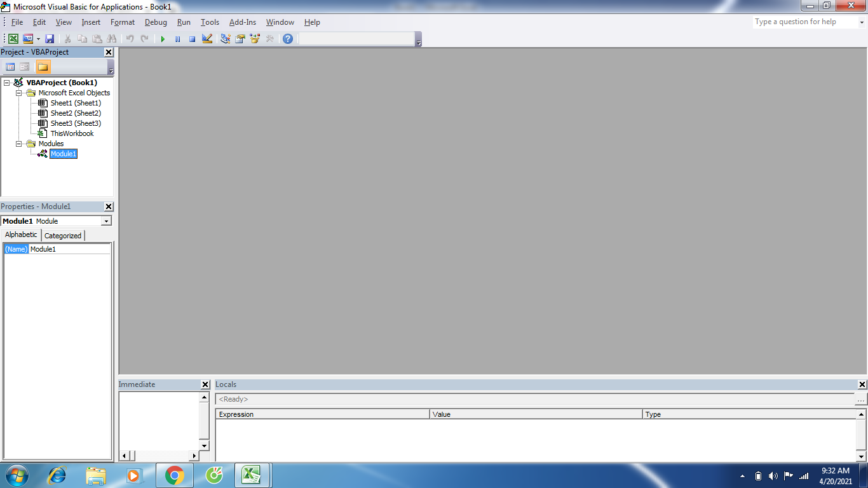The width and height of the screenshot is (868, 488).
Task: Open the Module1 object dropdown in Properties
Action: pyautogui.click(x=106, y=221)
